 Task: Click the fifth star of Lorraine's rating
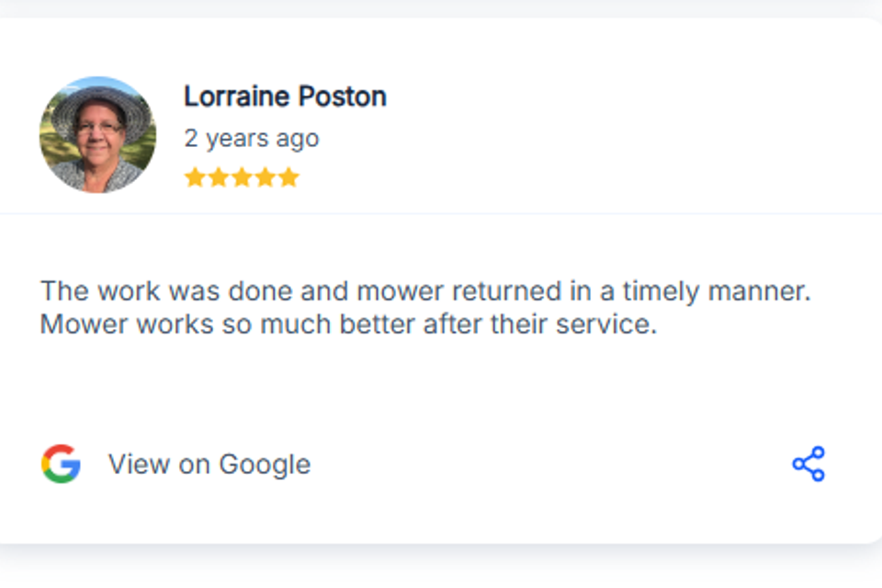[x=288, y=176]
